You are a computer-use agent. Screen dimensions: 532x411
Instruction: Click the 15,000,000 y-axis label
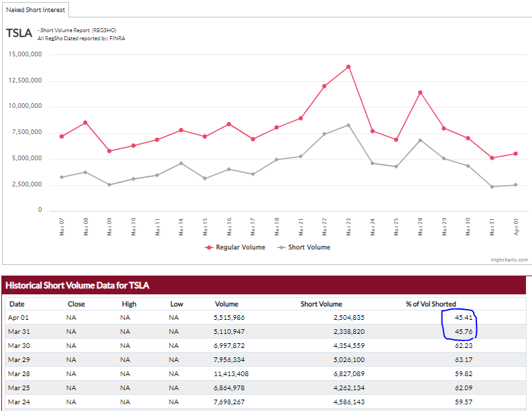tap(25, 54)
